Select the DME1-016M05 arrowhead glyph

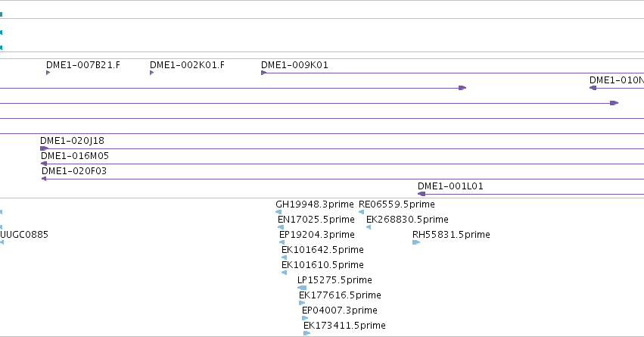pos(44,164)
